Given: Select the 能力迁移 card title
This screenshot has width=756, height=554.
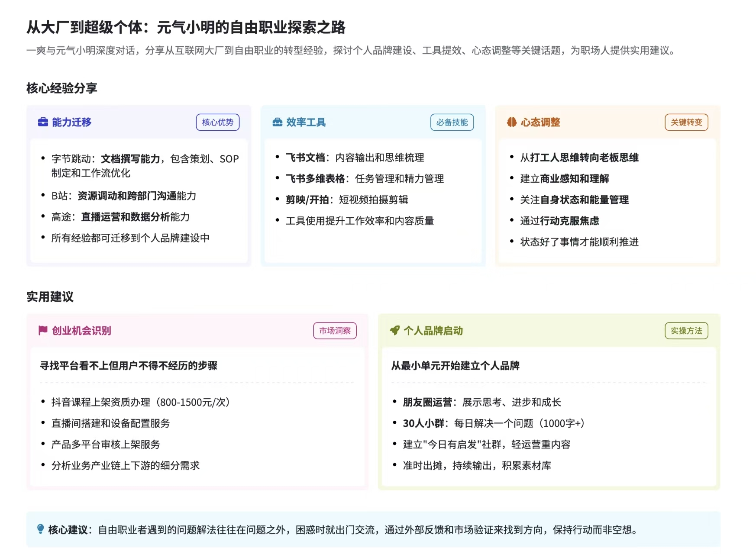Looking at the screenshot, I should coord(71,122).
